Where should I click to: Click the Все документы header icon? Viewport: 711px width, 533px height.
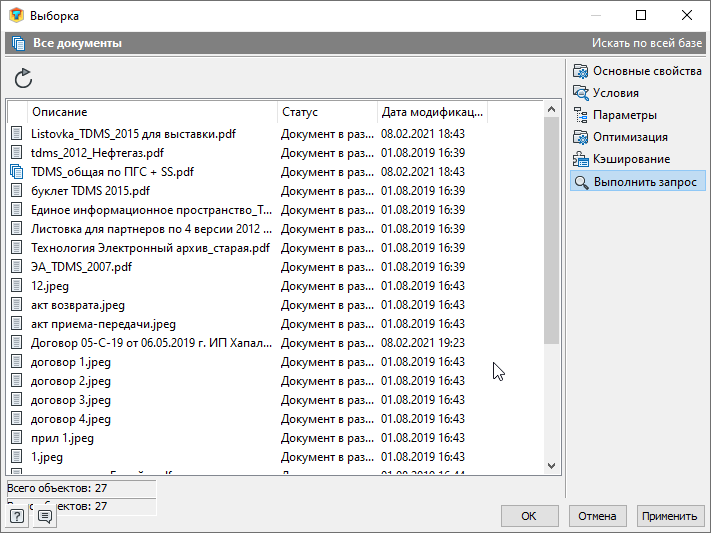click(17, 44)
